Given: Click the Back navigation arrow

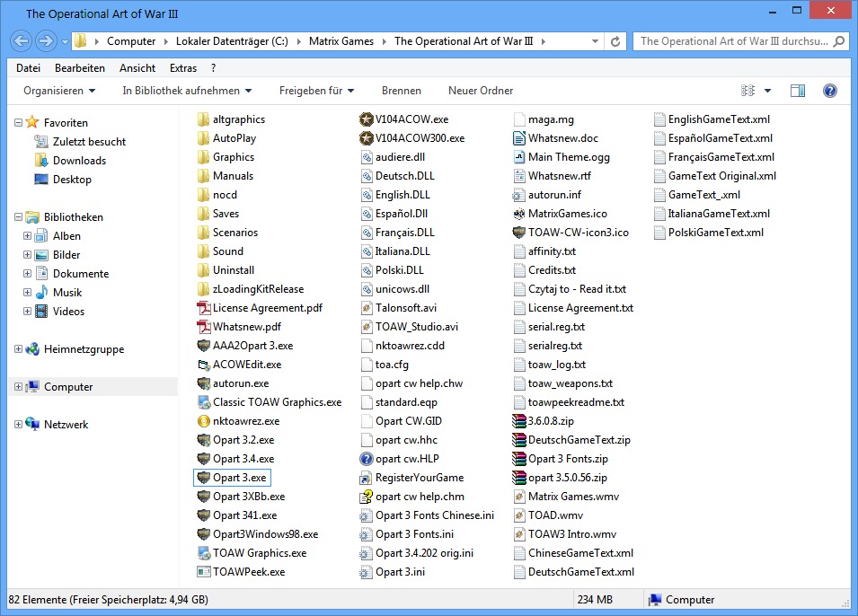Looking at the screenshot, I should click(22, 41).
